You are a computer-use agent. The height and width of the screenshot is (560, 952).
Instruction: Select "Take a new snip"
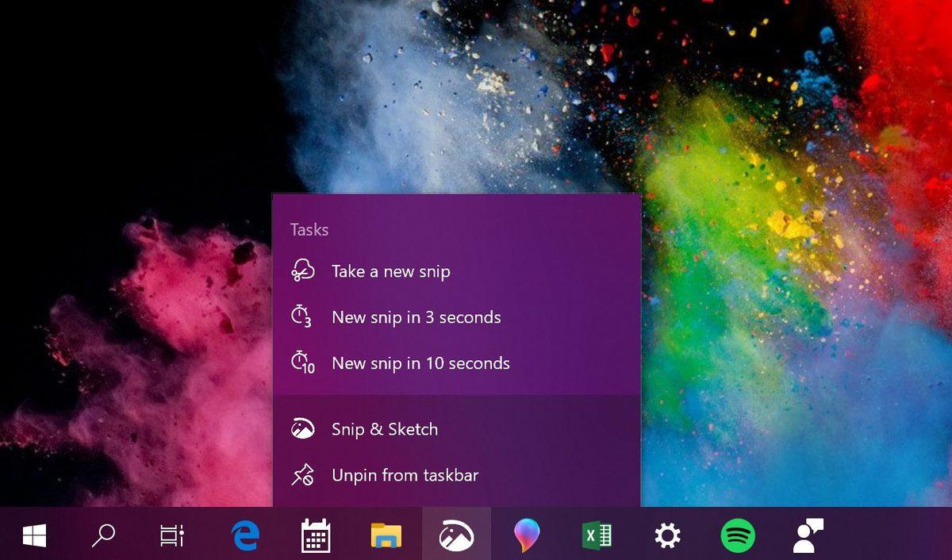click(390, 270)
